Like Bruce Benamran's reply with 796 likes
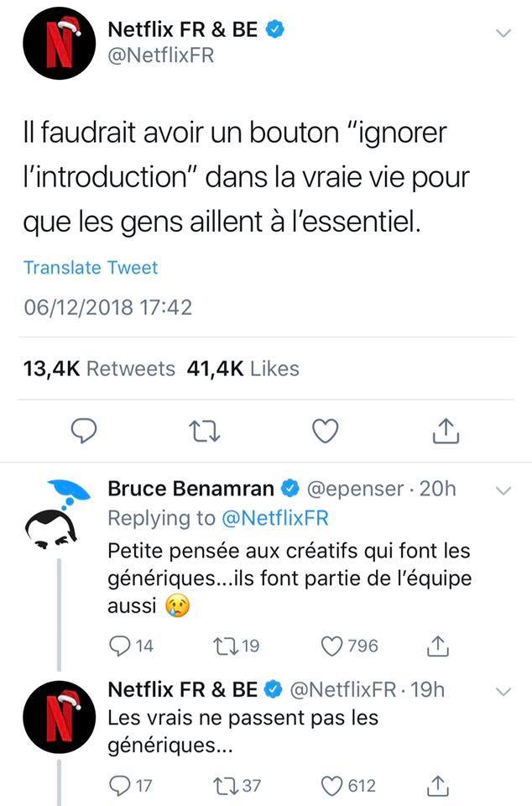 tap(334, 646)
